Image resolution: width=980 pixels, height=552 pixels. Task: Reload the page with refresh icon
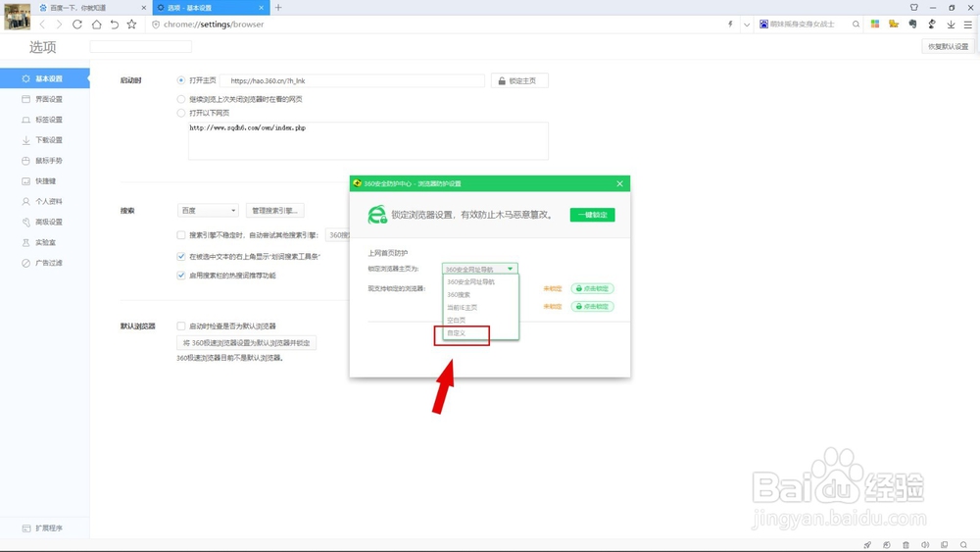(76, 25)
